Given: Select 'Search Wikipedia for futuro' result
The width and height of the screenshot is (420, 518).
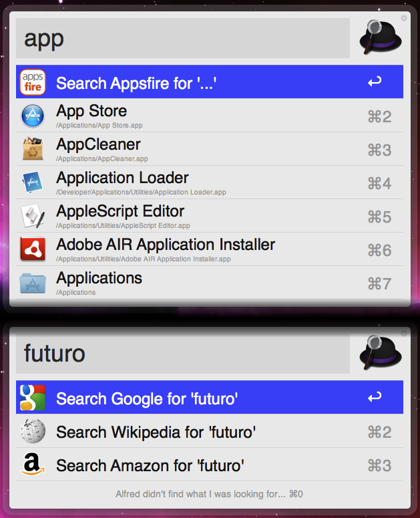Looking at the screenshot, I should [x=210, y=431].
